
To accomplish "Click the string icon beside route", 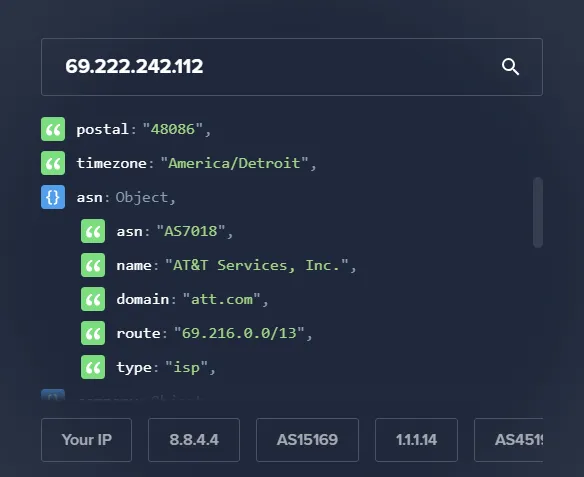I will (x=93, y=333).
